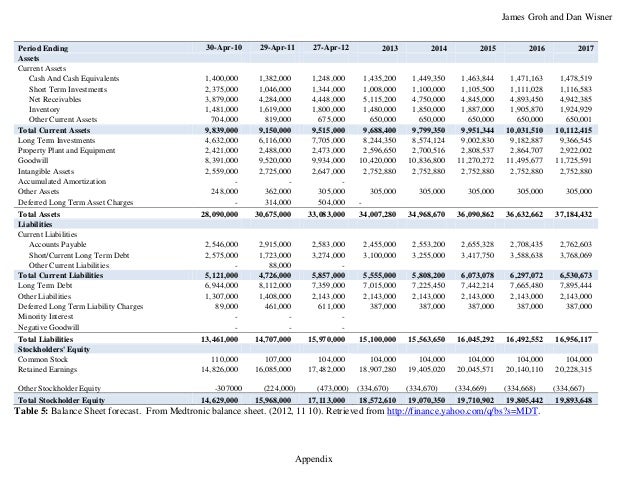Click the 'Common Stock' row label
The width and height of the screenshot is (638, 493).
point(43,359)
